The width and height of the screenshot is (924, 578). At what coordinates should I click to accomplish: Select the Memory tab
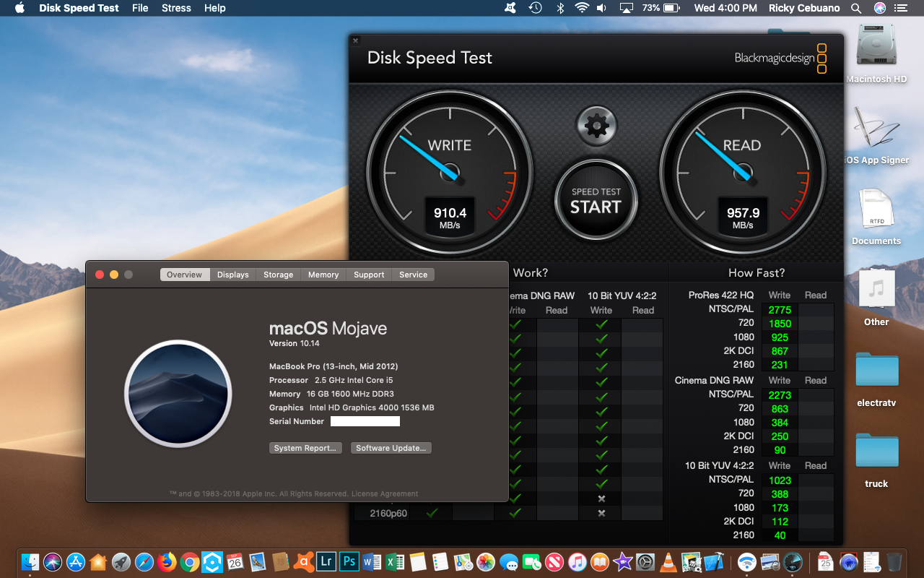pyautogui.click(x=323, y=275)
